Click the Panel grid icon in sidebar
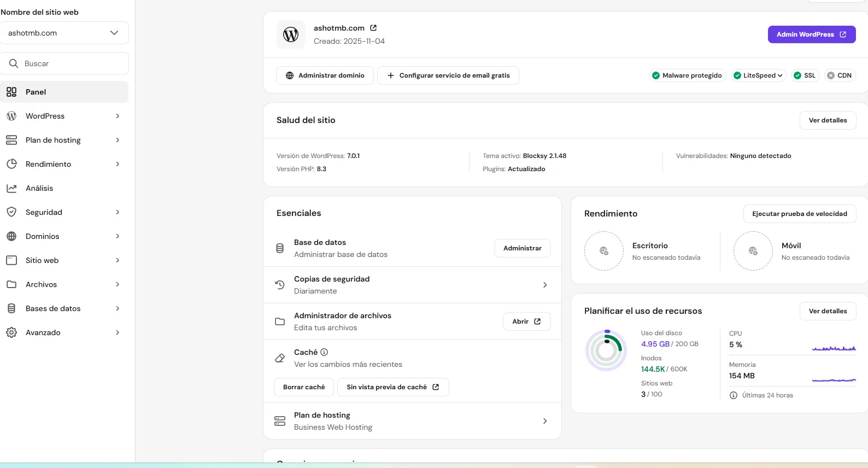This screenshot has width=868, height=468. (11, 92)
